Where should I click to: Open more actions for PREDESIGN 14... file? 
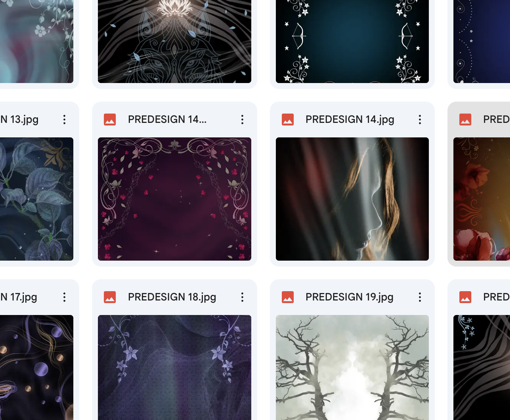242,120
